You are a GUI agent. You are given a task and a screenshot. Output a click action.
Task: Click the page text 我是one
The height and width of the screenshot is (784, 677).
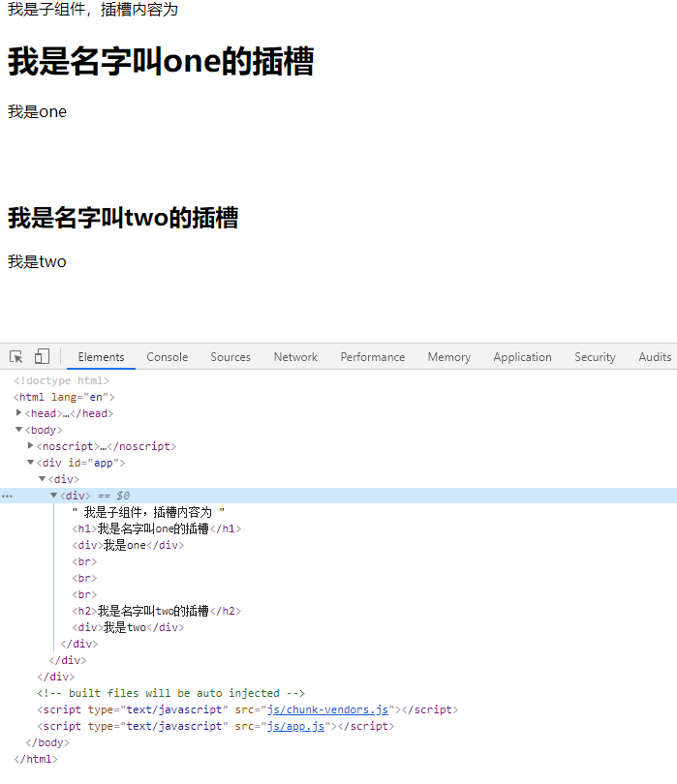coord(37,111)
